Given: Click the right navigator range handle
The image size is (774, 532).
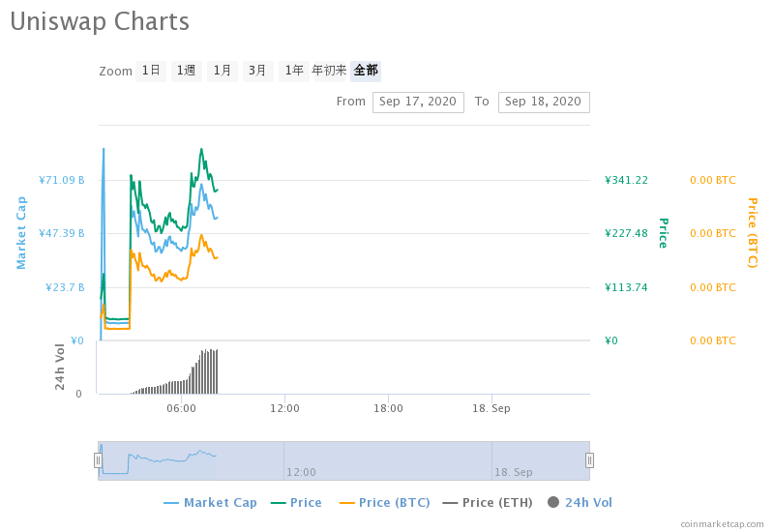Looking at the screenshot, I should pos(589,460).
